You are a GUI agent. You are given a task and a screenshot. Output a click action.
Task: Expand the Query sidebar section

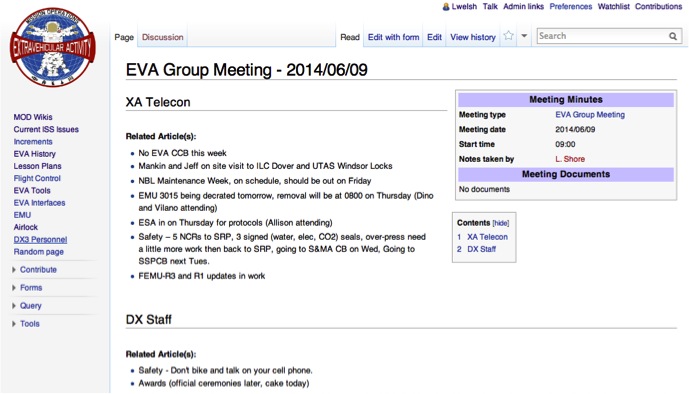point(27,306)
